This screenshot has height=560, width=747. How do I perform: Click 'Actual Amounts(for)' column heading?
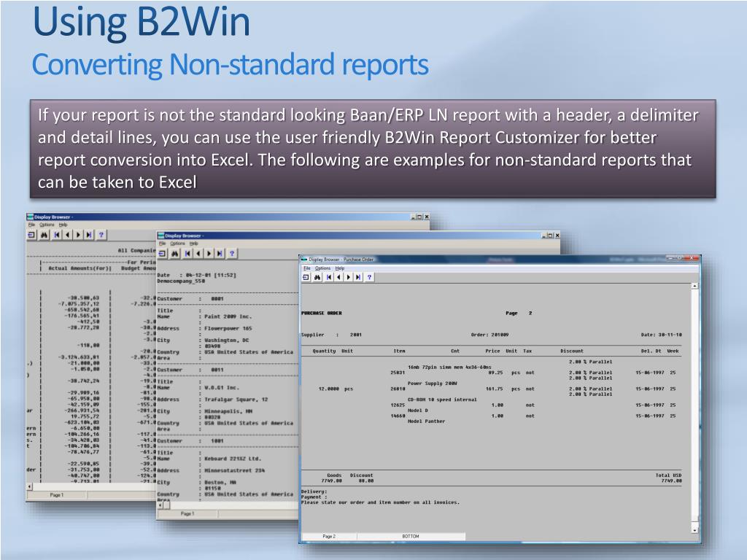80,268
